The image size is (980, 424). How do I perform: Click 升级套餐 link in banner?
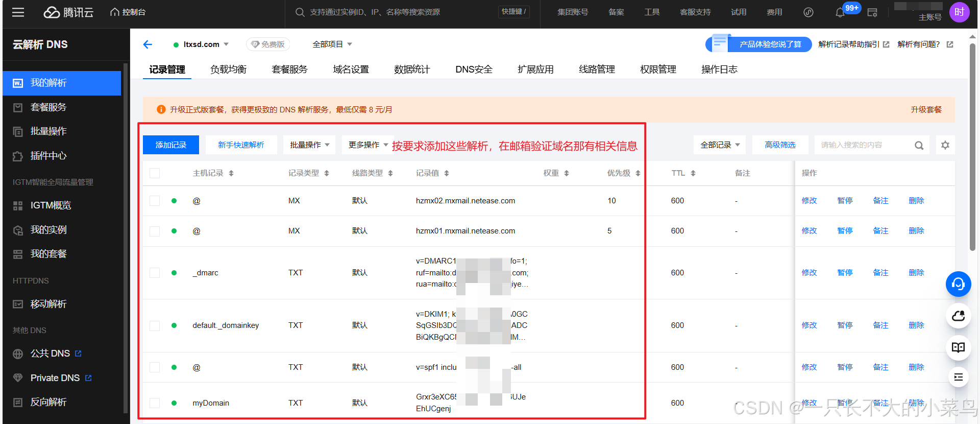coord(926,109)
